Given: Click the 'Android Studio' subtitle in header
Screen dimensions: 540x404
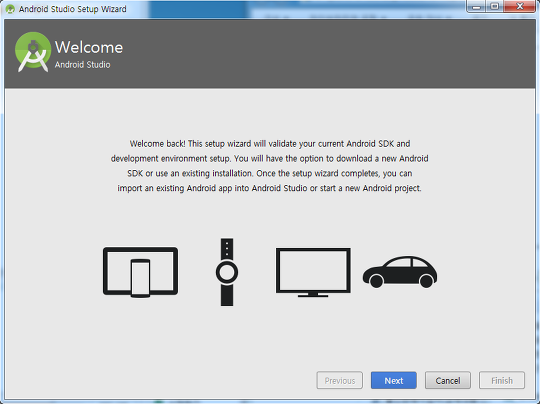Looking at the screenshot, I should [x=83, y=64].
